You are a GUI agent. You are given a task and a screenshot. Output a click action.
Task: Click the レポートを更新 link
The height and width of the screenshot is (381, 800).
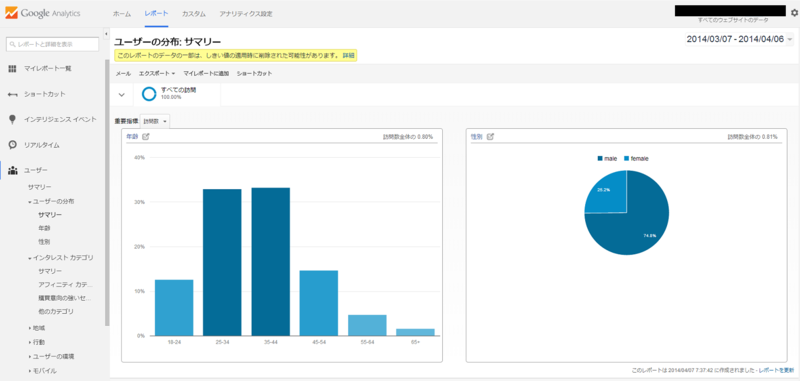point(776,370)
